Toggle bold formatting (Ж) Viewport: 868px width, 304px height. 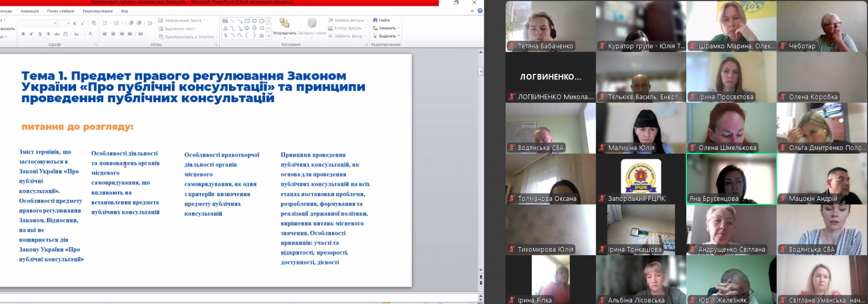[23, 34]
